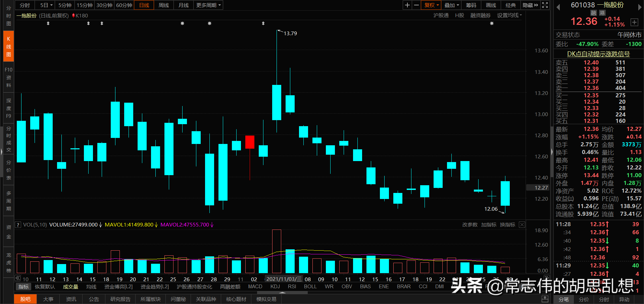This screenshot has width=644, height=304.
Task: Click the VOL question-mark help icon
Action: click(x=17, y=225)
